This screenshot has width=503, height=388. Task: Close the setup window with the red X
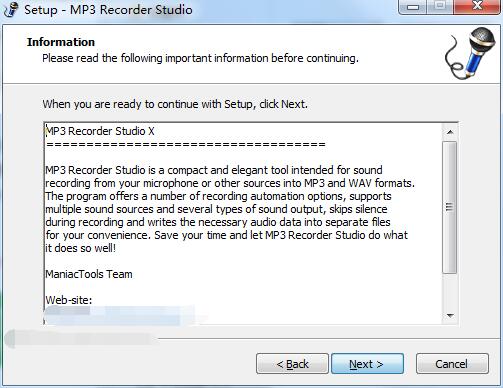[x=477, y=6]
